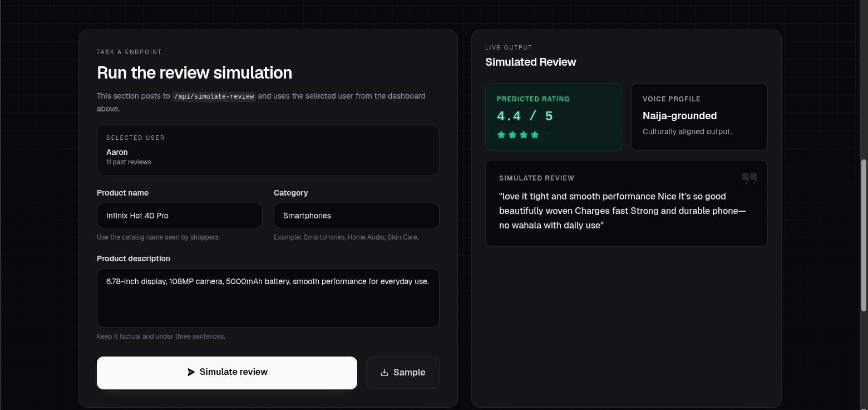This screenshot has height=410, width=868.
Task: Click the "Example: Smartphones, Home Audio, Skin Care." hint
Action: [346, 237]
